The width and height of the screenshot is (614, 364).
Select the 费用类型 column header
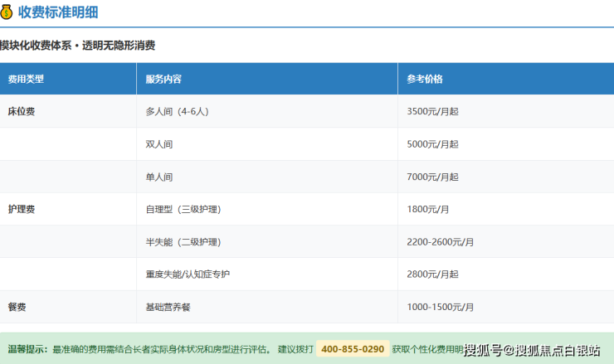(26, 80)
